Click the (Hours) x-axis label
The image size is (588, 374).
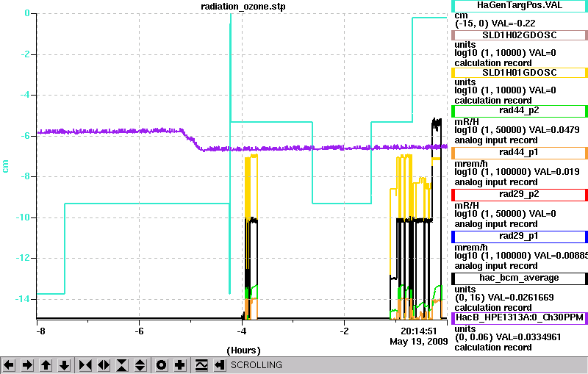[x=243, y=350]
